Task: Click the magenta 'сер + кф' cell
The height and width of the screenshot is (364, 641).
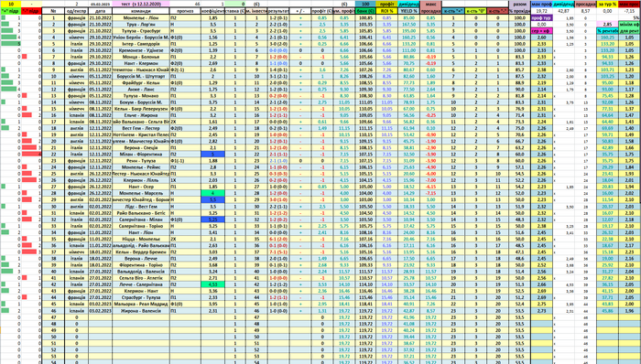Action: click(542, 31)
